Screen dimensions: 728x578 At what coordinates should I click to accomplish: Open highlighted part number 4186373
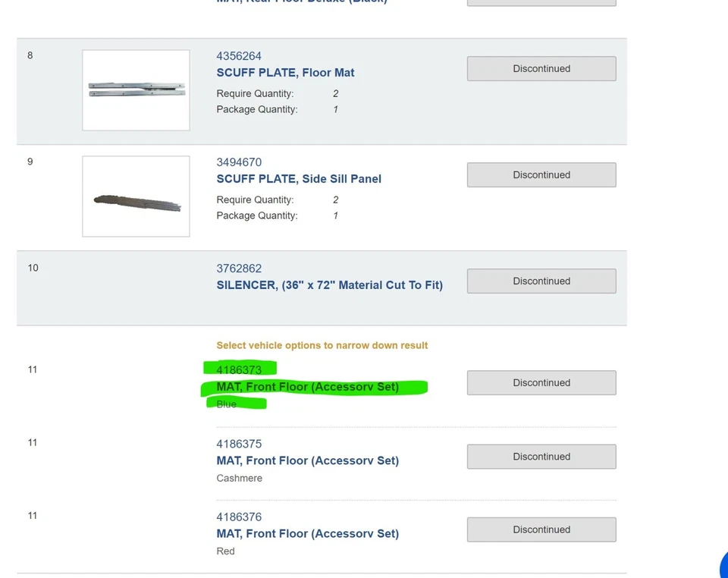239,369
